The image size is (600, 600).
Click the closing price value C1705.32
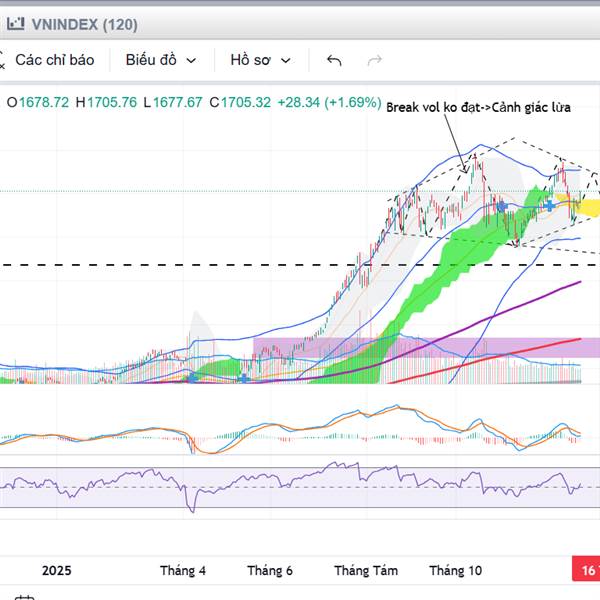click(240, 102)
